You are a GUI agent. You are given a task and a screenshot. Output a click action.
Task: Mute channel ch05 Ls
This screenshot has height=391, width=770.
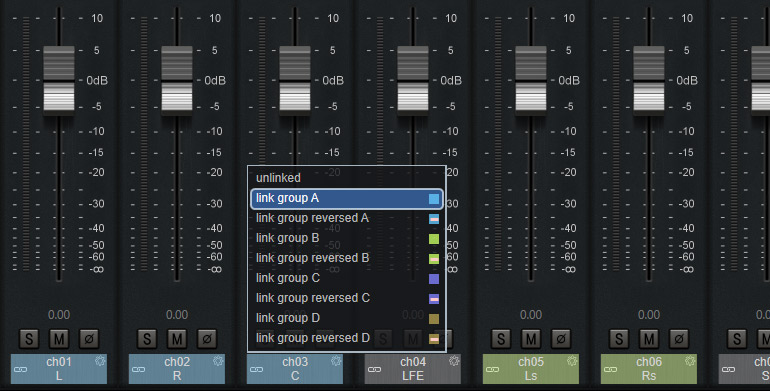pyautogui.click(x=531, y=338)
